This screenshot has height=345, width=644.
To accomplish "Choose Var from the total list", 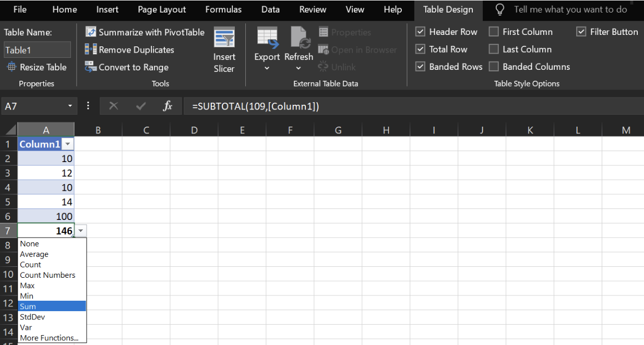I will tap(52, 327).
